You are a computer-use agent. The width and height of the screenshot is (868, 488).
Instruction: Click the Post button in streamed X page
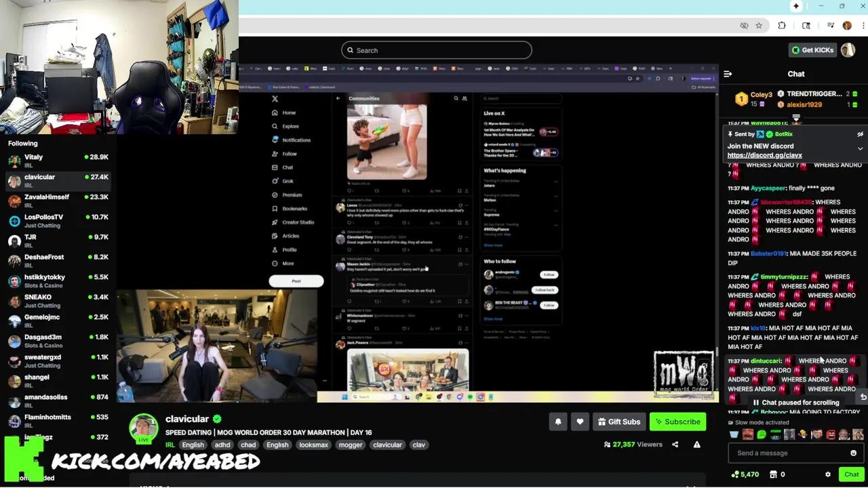pos(296,281)
